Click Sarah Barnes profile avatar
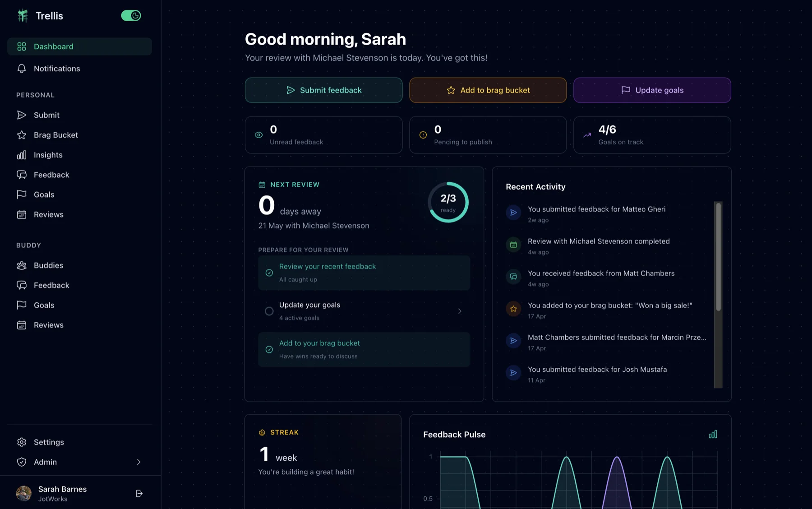Image resolution: width=812 pixels, height=509 pixels. (24, 494)
